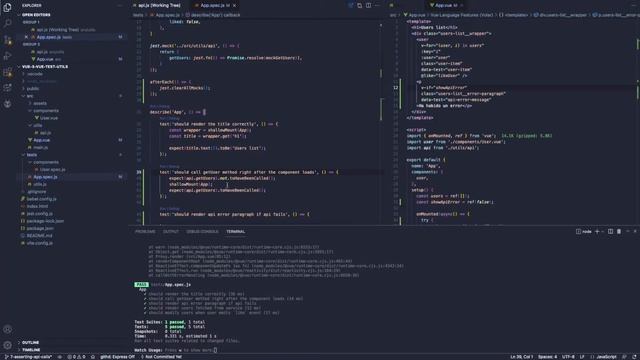Click the split editor icon in left group

(x=368, y=5)
